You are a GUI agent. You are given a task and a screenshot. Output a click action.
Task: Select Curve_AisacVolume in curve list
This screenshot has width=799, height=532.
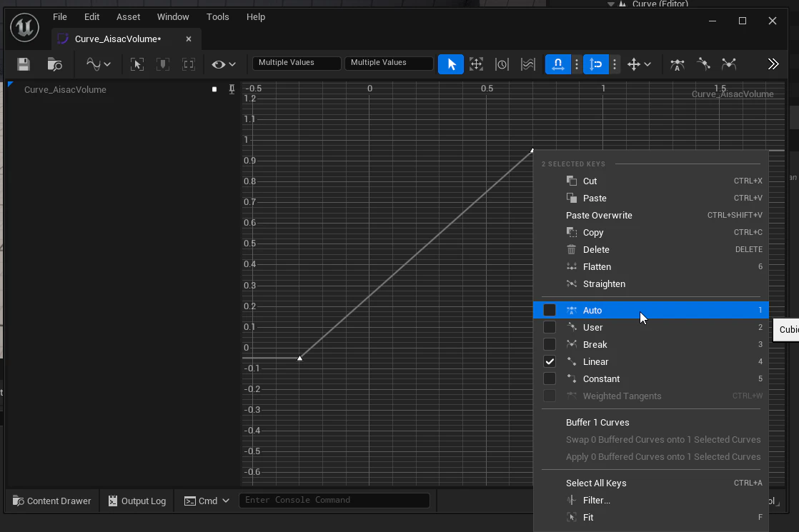pyautogui.click(x=65, y=89)
